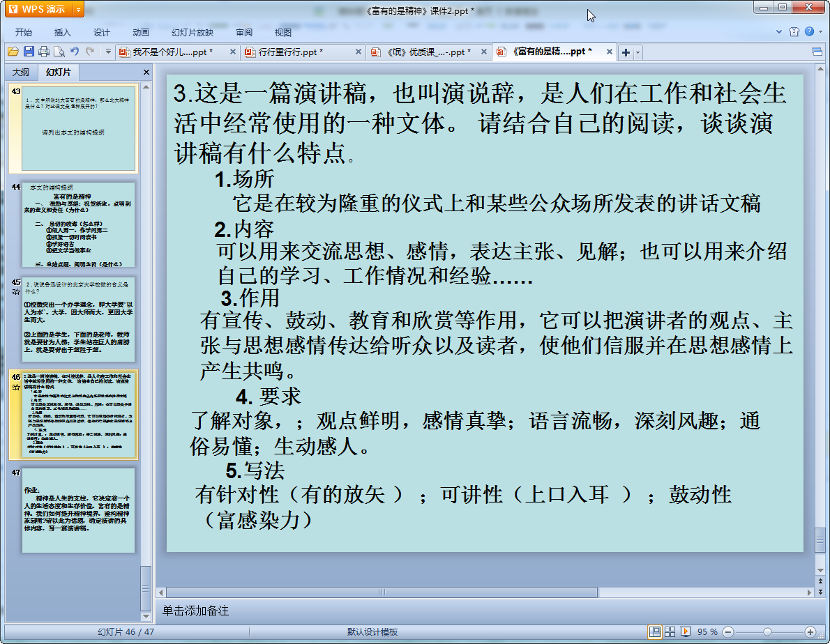Select slide 47 thumbnail 作业
The image size is (830, 644).
click(x=78, y=510)
